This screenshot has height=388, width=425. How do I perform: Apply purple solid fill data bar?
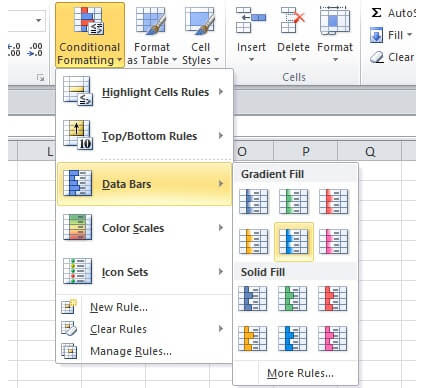click(x=333, y=339)
